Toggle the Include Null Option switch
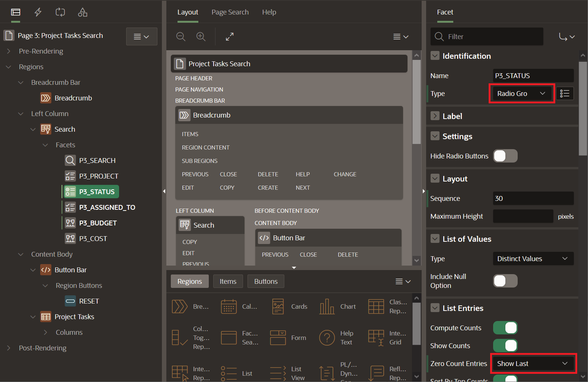Viewport: 588px width, 382px height. click(505, 281)
